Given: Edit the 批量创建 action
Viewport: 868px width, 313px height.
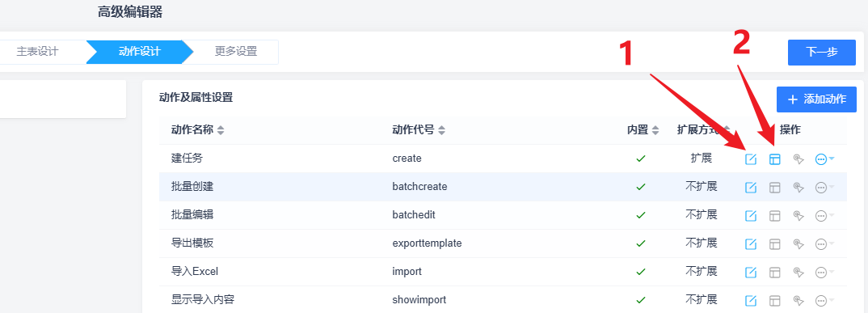Looking at the screenshot, I should coord(751,188).
